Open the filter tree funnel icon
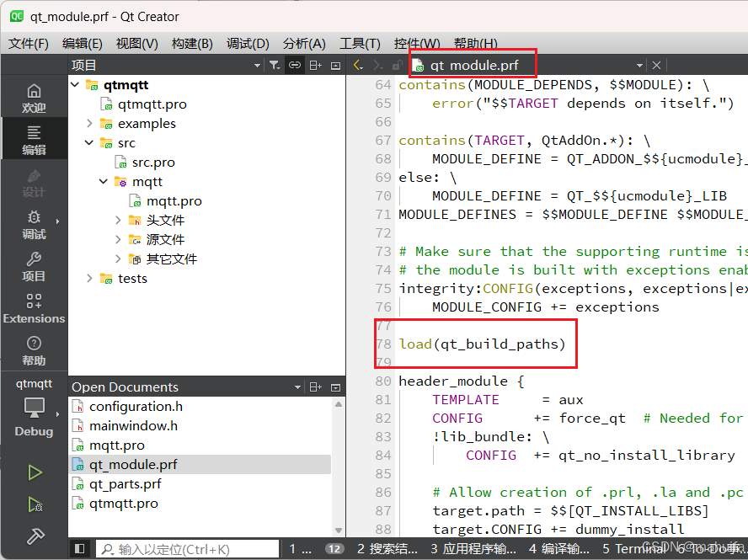This screenshot has width=748, height=560. [275, 66]
